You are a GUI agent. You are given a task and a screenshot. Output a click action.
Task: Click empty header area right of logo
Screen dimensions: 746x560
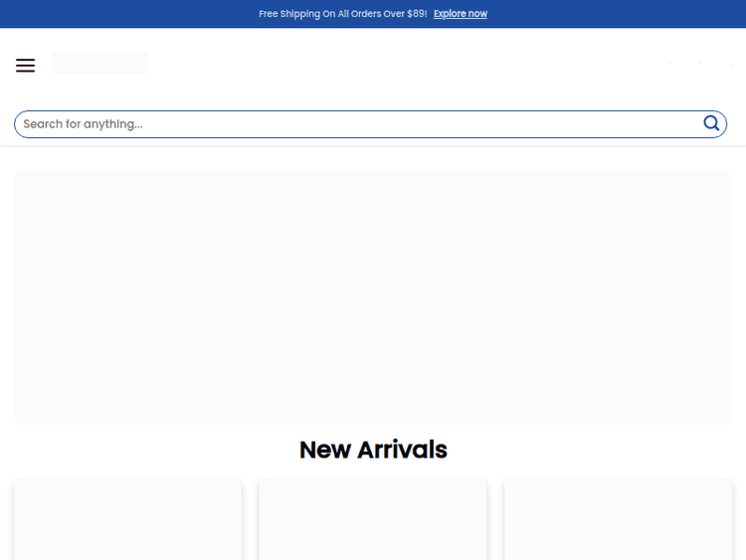click(x=398, y=65)
